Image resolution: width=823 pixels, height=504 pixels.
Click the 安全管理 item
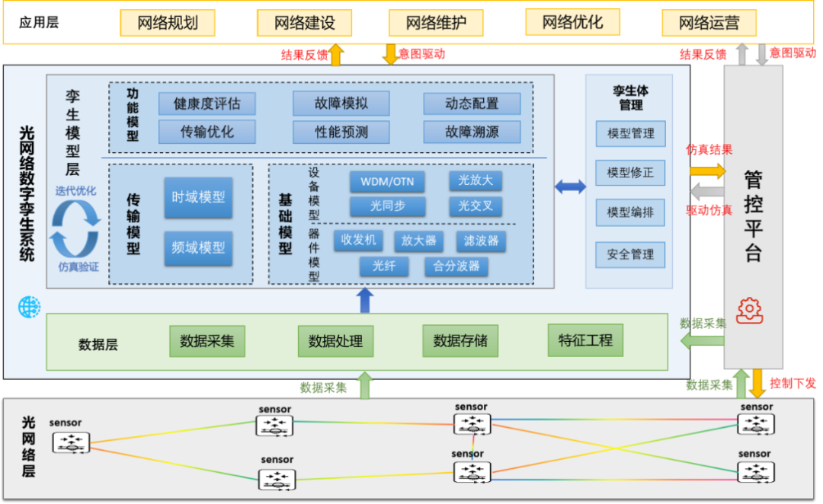tap(630, 254)
